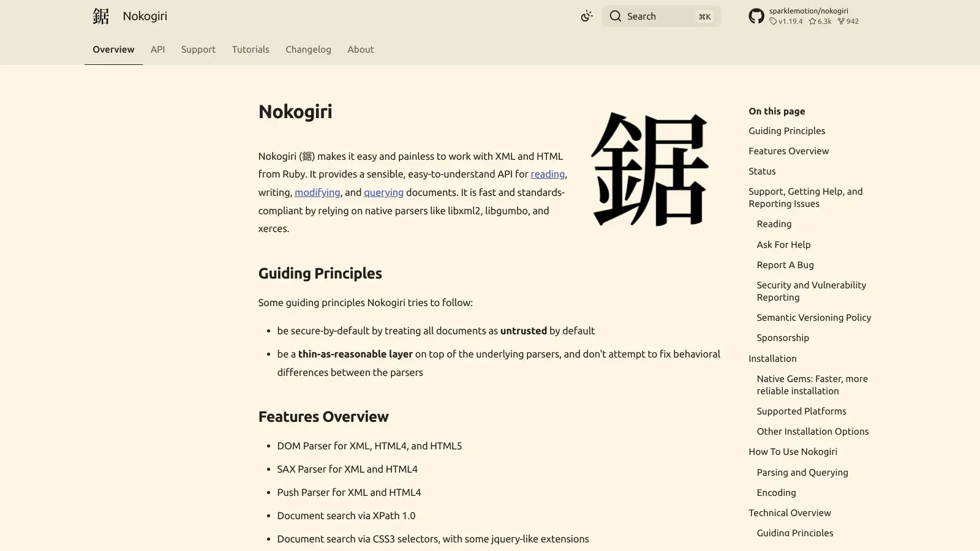Click 'Document search via XPath 1.0' item
Viewport: 980px width, 551px height.
[x=346, y=516]
